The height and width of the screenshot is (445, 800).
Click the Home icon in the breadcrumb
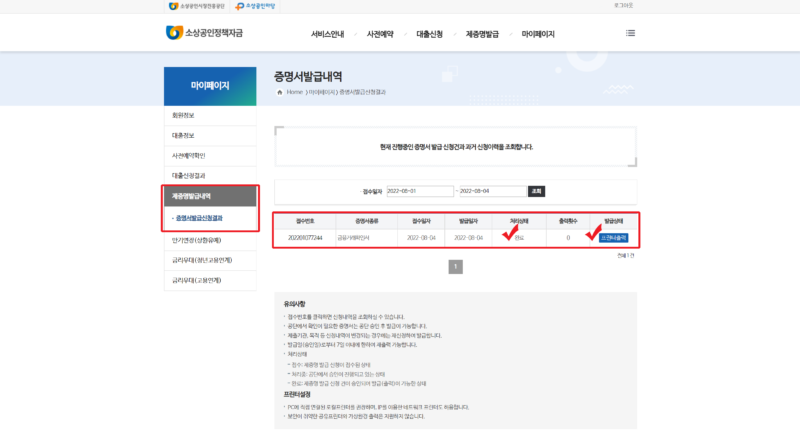click(280, 92)
